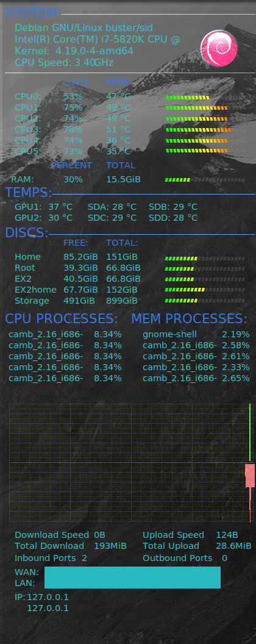Click the Outbound Ports count
Screen dimensions: 256x644
coord(224,558)
